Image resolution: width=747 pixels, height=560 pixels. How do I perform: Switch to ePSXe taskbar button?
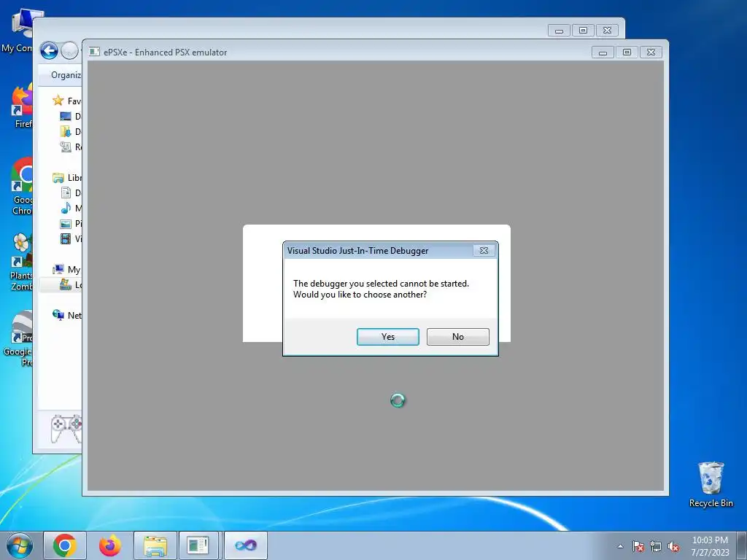click(x=198, y=545)
